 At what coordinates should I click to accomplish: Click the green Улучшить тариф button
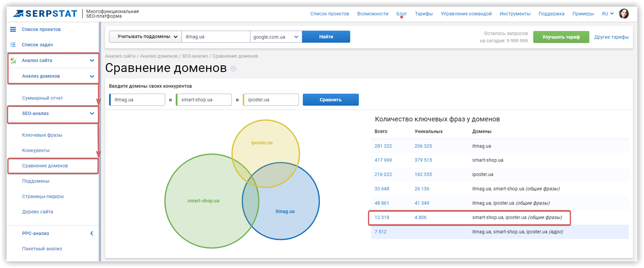click(561, 37)
